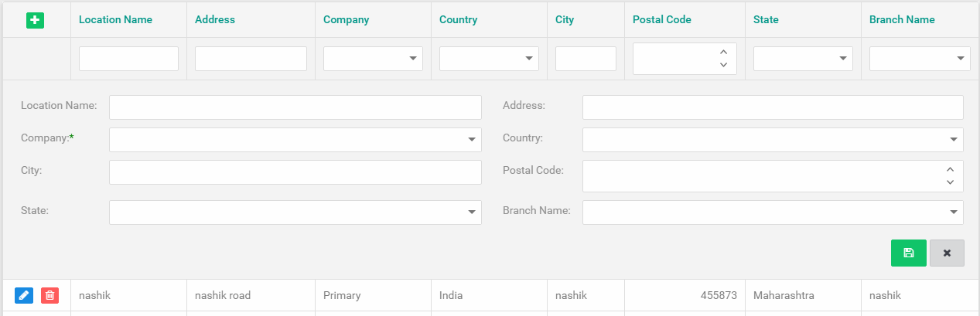Image resolution: width=980 pixels, height=316 pixels.
Task: Open the Branch Name filter dropdown in header
Action: click(919, 59)
